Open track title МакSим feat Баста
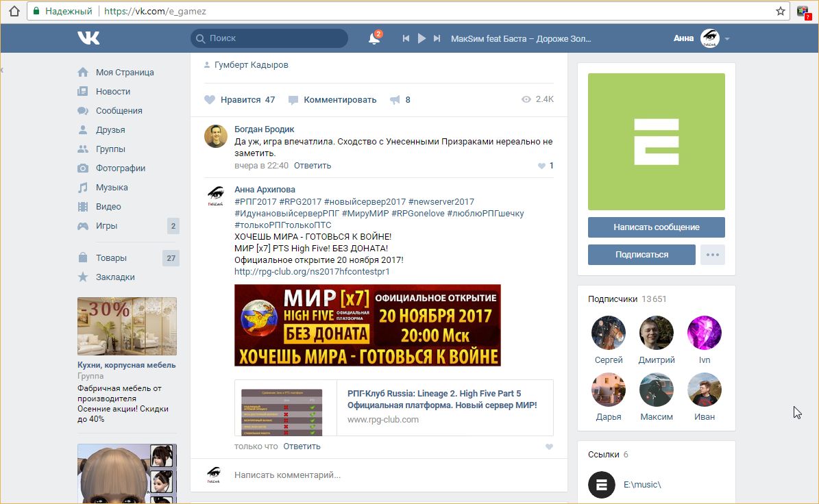The height and width of the screenshot is (504, 819). [x=521, y=38]
